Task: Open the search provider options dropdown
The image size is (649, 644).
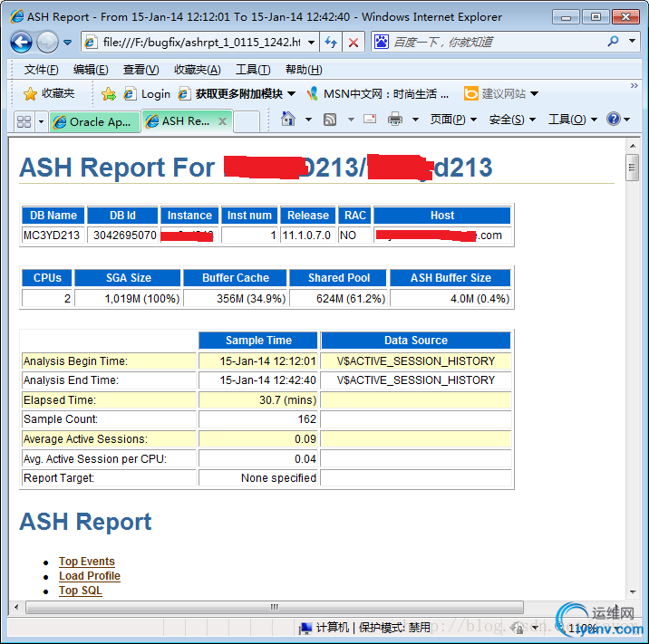Action: 632,42
